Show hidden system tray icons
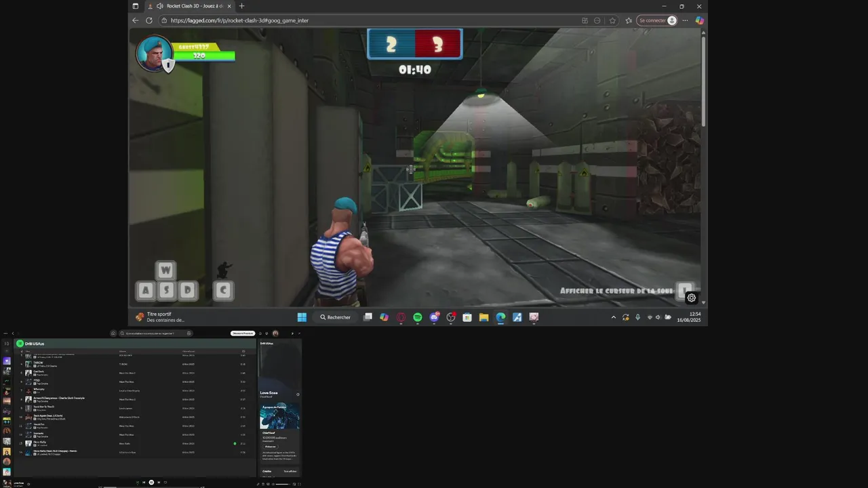 point(614,317)
